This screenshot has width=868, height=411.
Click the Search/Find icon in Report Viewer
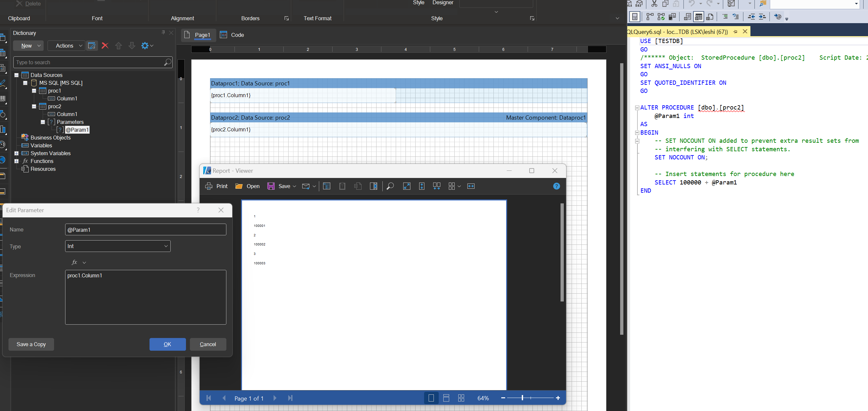[x=390, y=185]
